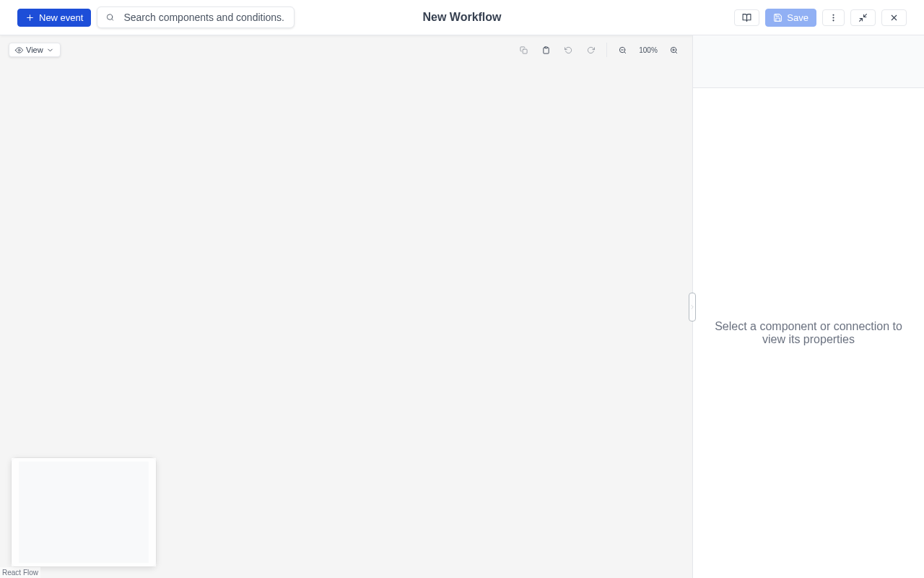
Task: Click the React Flow attribution label
Action: [20, 572]
